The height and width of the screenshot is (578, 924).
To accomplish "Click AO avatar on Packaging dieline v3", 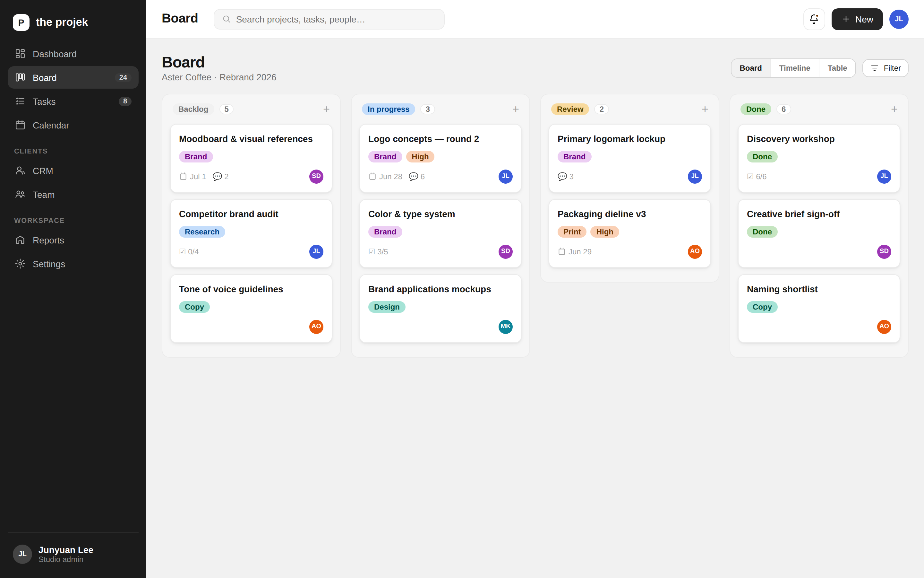I will pyautogui.click(x=695, y=251).
